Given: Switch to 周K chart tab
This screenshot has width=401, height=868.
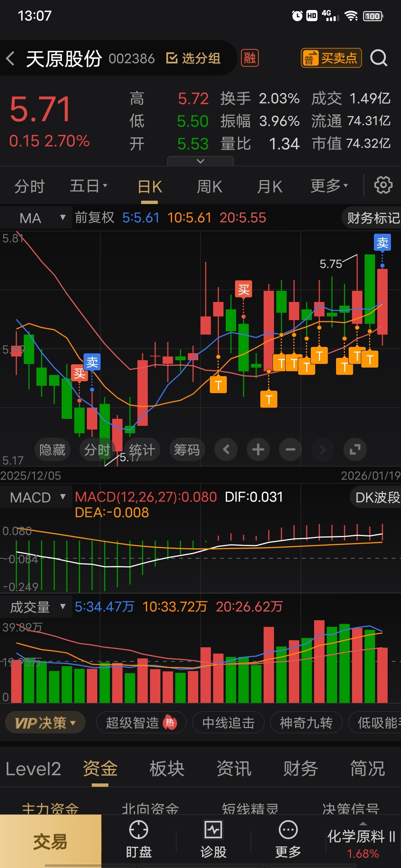Looking at the screenshot, I should (x=209, y=187).
